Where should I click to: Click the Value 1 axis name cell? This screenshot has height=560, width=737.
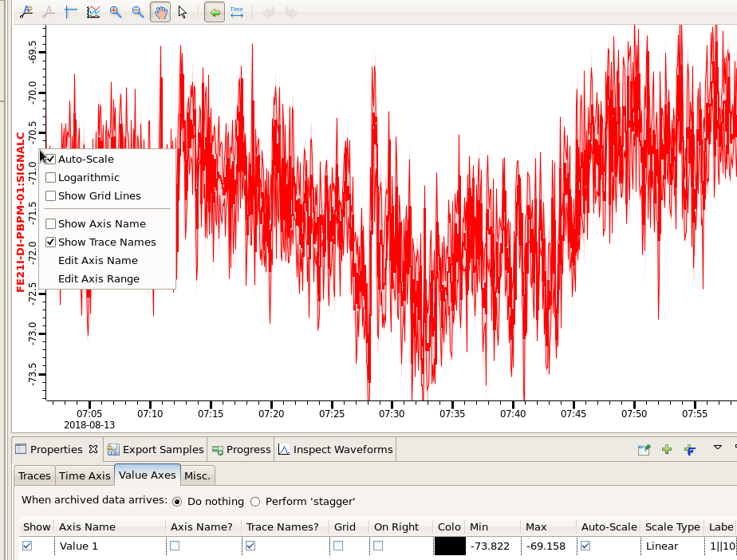tap(110, 546)
